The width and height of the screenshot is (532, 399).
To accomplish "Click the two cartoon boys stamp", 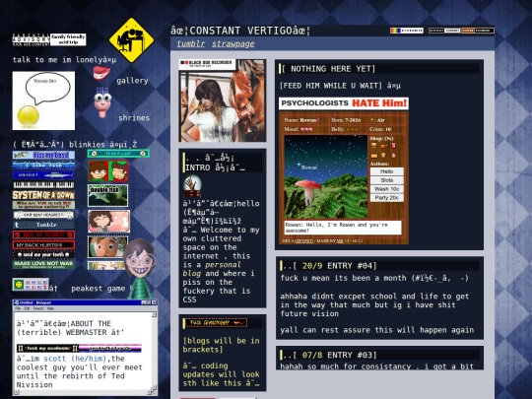I will pos(108,171).
